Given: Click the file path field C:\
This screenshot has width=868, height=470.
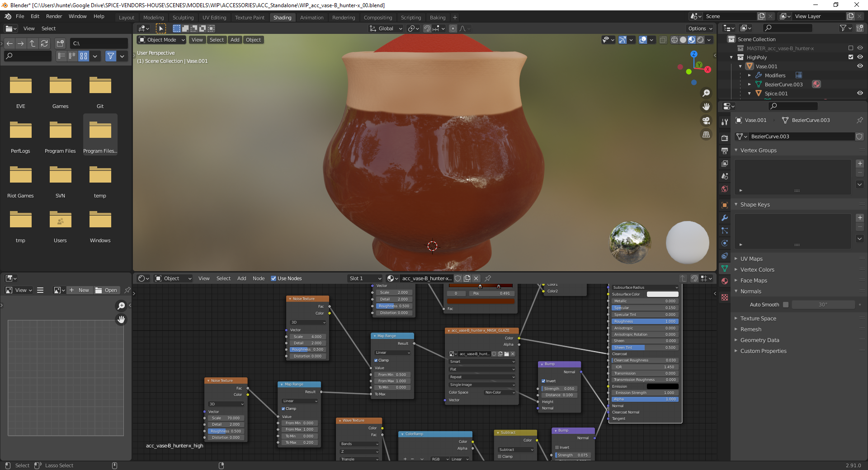Looking at the screenshot, I should point(99,43).
